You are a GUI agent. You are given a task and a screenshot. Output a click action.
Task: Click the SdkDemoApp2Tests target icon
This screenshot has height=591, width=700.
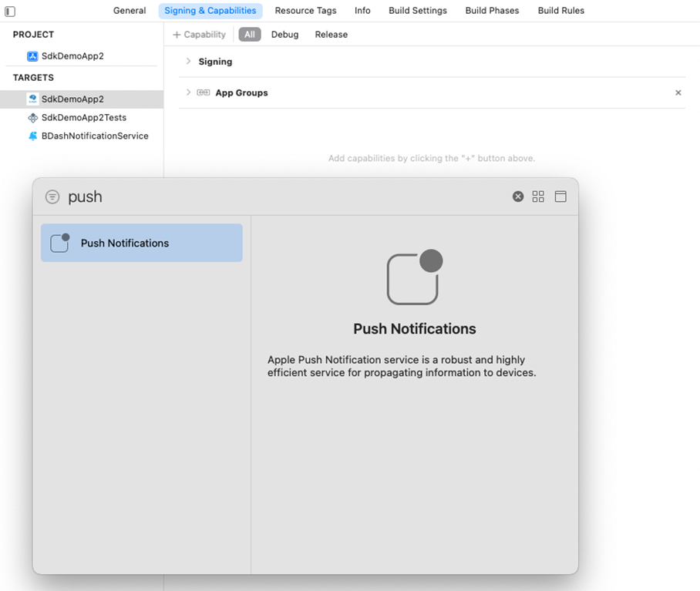click(x=32, y=118)
